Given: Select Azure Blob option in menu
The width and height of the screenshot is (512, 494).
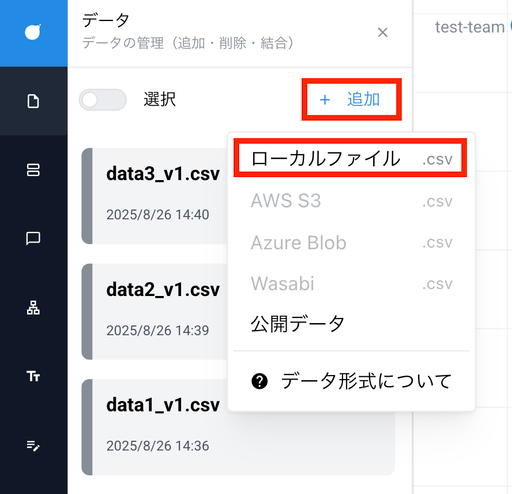Looking at the screenshot, I should click(351, 243).
